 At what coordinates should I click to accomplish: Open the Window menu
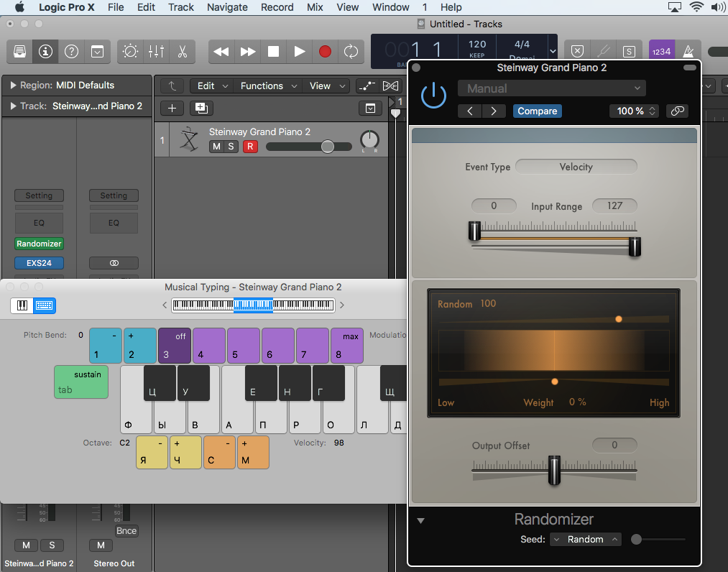[x=390, y=7]
